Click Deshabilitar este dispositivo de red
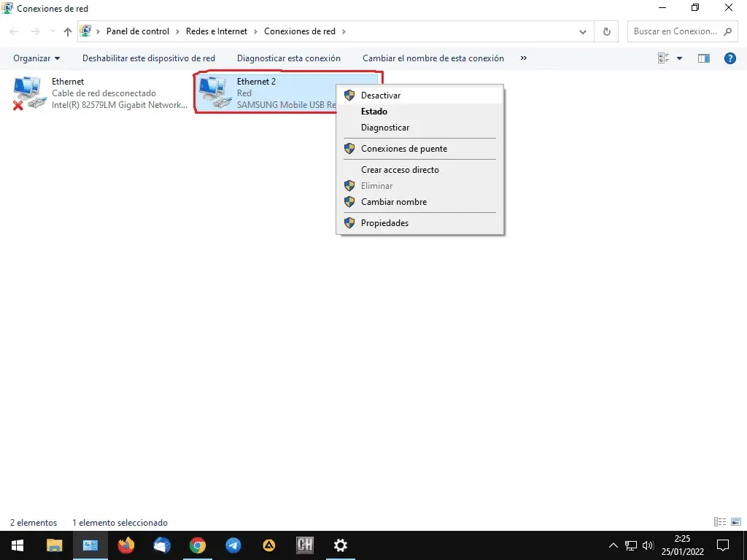The height and width of the screenshot is (560, 747). [x=149, y=58]
